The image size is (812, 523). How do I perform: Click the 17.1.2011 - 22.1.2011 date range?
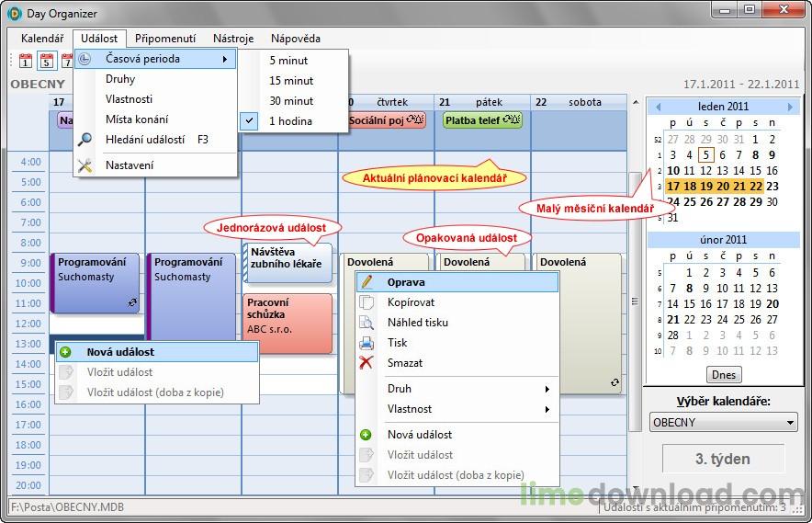pyautogui.click(x=741, y=84)
